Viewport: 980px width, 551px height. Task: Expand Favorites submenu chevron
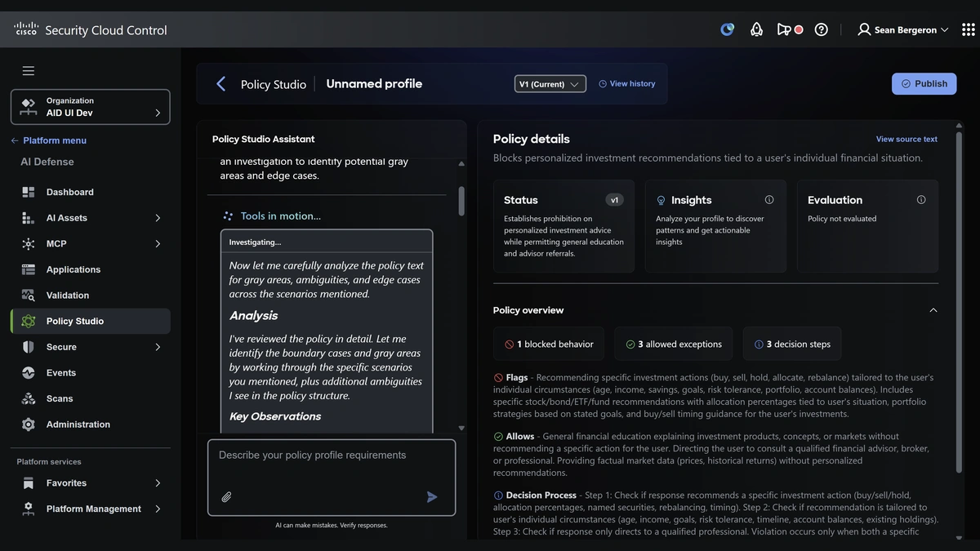click(x=158, y=483)
